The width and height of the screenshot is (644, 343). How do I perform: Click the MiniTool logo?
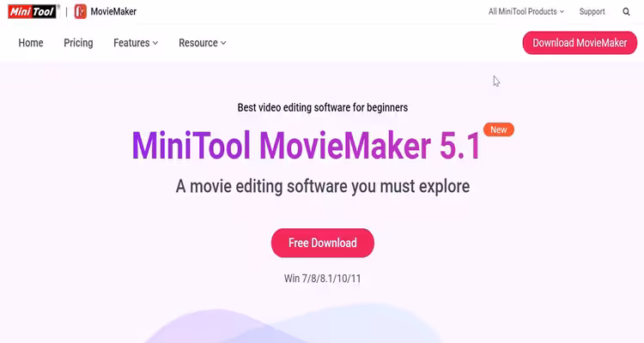tap(32, 11)
